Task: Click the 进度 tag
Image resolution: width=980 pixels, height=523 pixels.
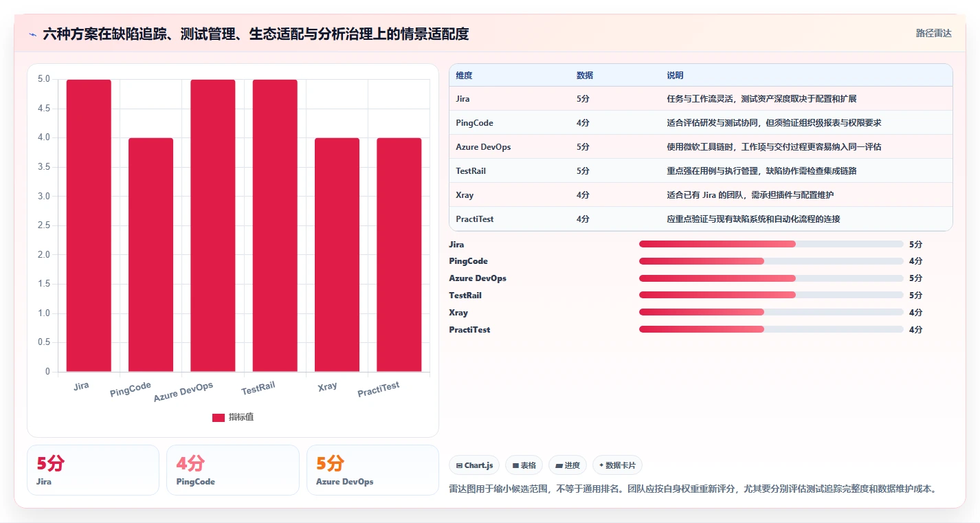Action: 568,465
